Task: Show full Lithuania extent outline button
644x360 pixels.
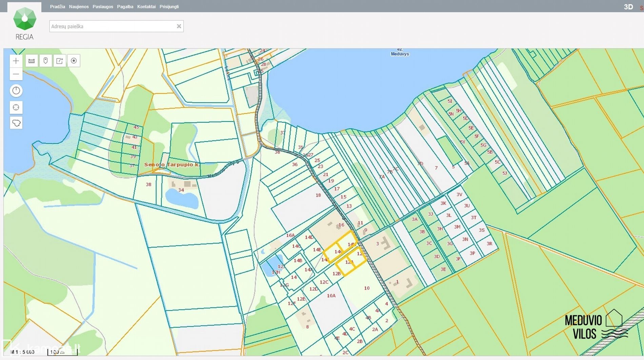Action: [x=16, y=123]
